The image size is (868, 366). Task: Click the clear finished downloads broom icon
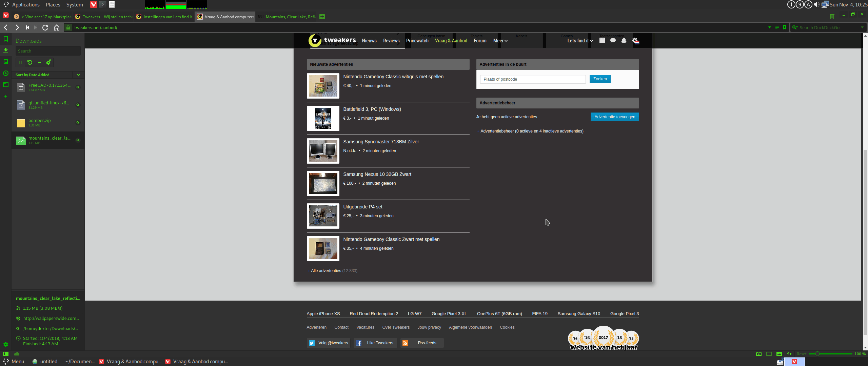point(48,62)
